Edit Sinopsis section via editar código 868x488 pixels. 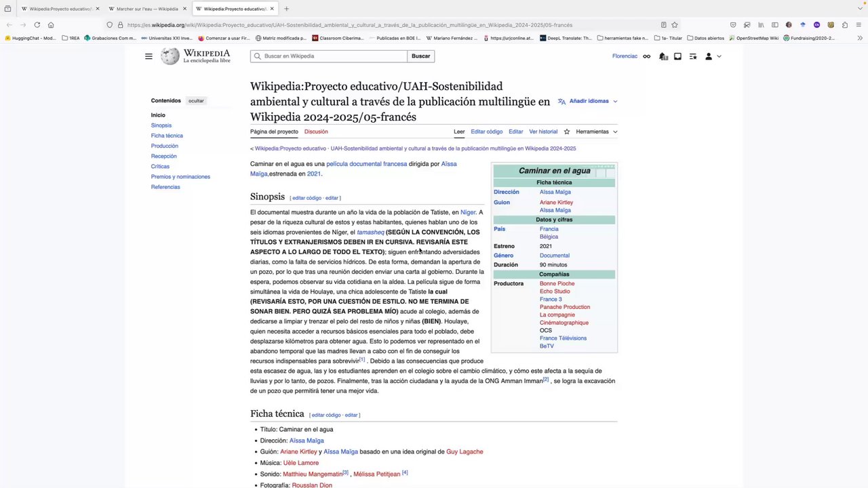(x=307, y=198)
